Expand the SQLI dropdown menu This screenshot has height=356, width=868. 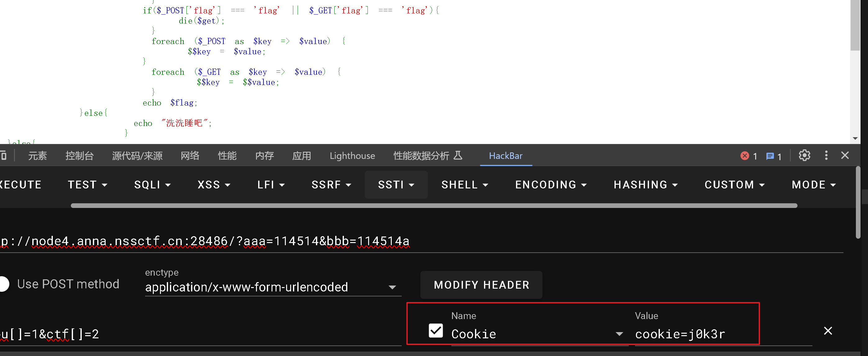coord(152,185)
